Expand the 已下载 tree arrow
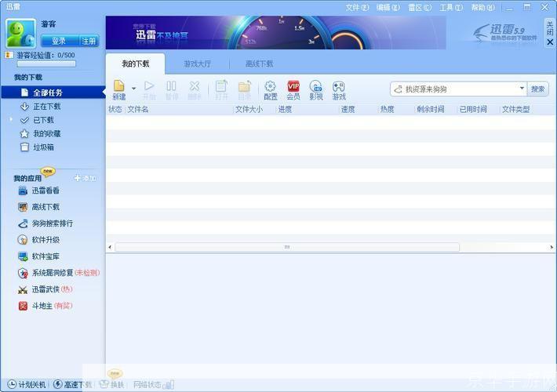557x392 pixels. 11,119
